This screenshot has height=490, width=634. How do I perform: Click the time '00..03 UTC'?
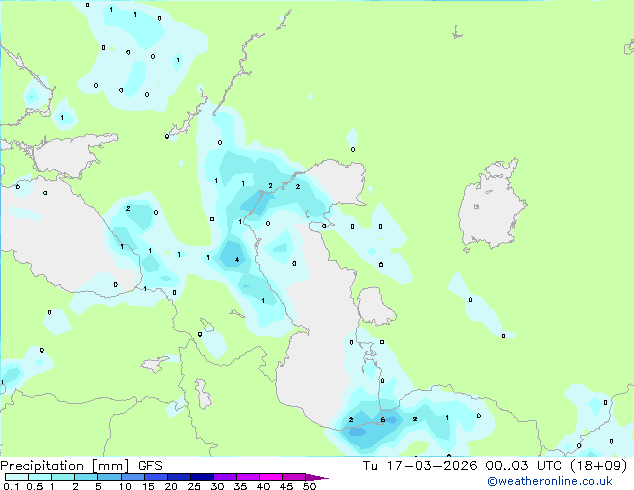coord(524,466)
